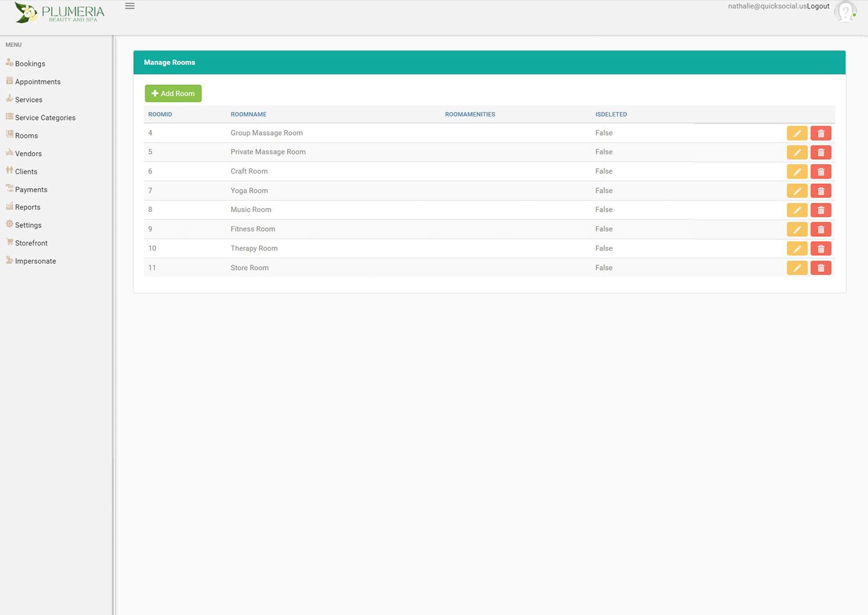The height and width of the screenshot is (615, 868).
Task: Click edit pencil for Craft Room
Action: pyautogui.click(x=796, y=172)
